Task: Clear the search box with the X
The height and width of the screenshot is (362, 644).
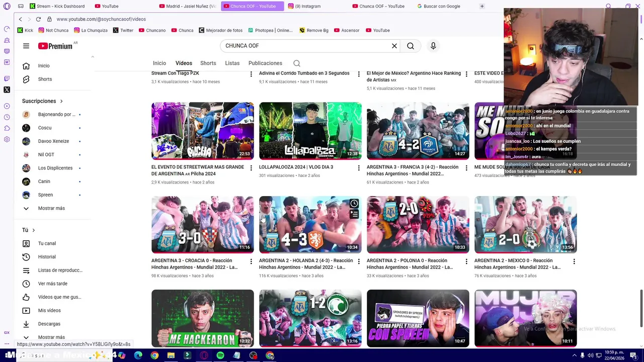Action: [x=394, y=46]
